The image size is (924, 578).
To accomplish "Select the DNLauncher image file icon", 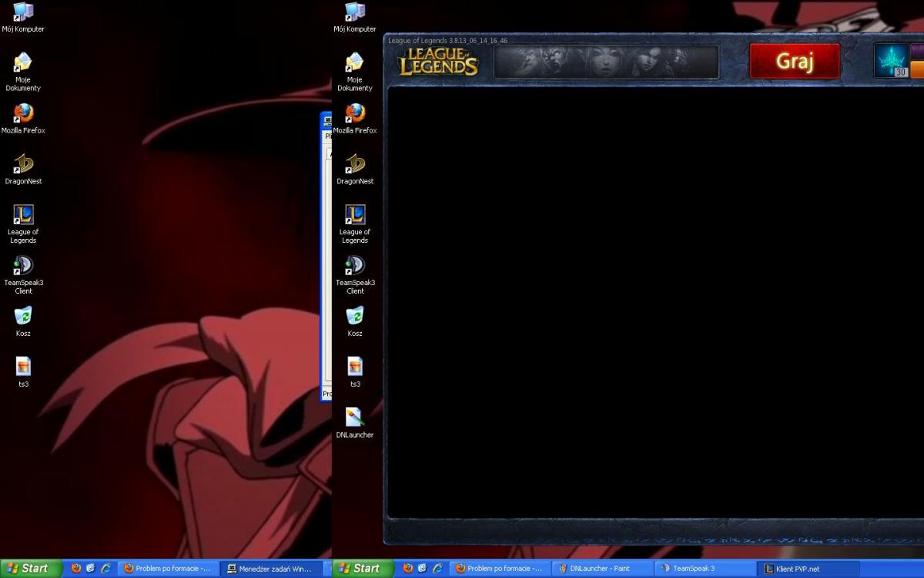I will tap(355, 423).
